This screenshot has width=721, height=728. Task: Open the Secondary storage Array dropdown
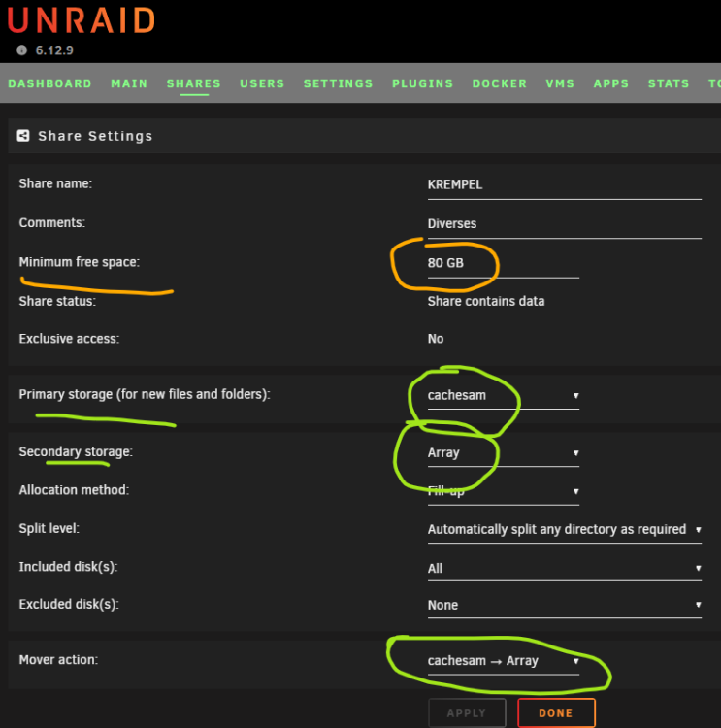pos(504,452)
